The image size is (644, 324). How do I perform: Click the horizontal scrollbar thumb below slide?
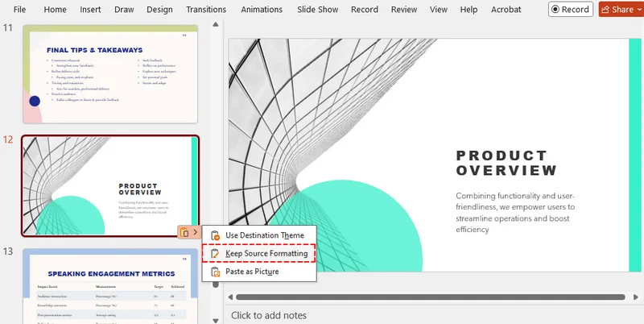pos(431,297)
